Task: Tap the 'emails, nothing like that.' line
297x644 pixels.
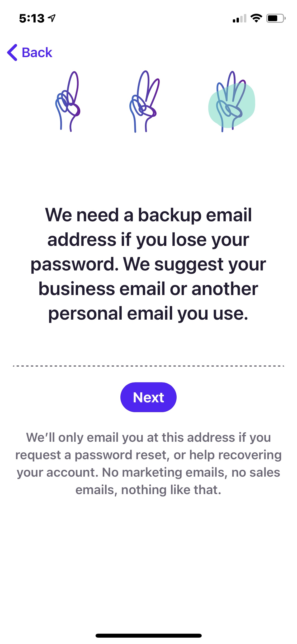Action: click(x=148, y=490)
